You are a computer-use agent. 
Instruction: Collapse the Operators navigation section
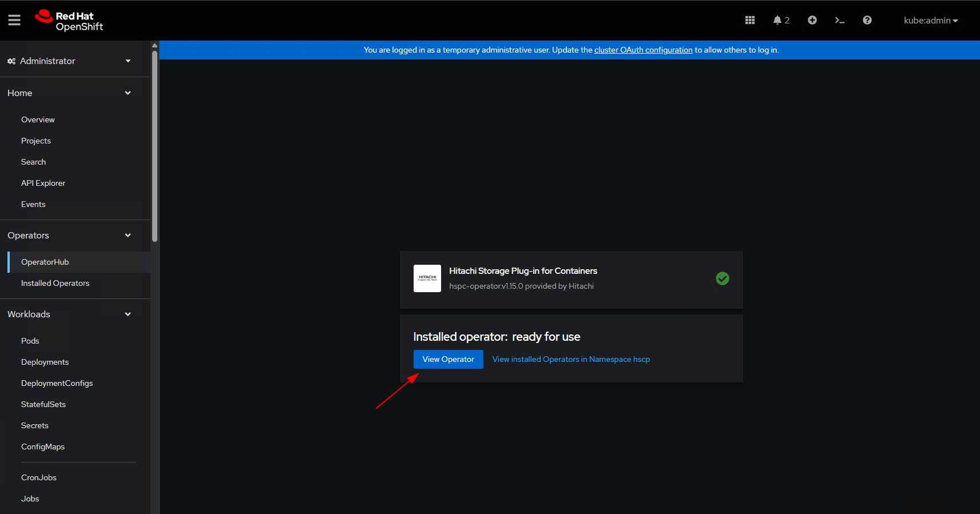[69, 236]
